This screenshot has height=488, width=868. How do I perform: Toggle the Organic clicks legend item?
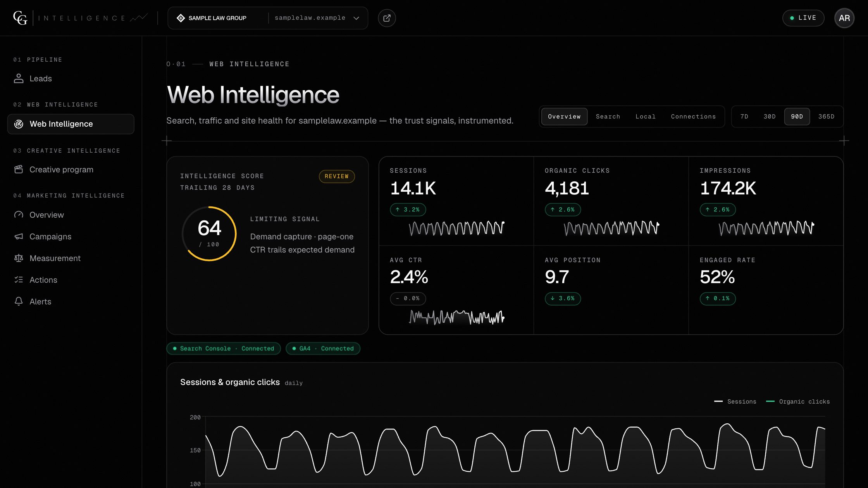798,402
